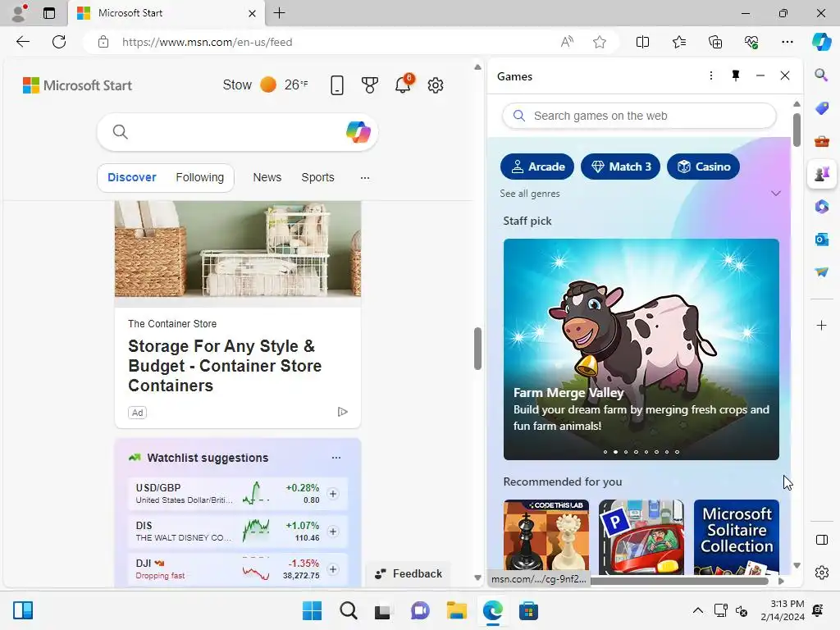Viewport: 840px width, 630px height.
Task: Select the last carousel dot in Staff pick
Action: point(677,452)
